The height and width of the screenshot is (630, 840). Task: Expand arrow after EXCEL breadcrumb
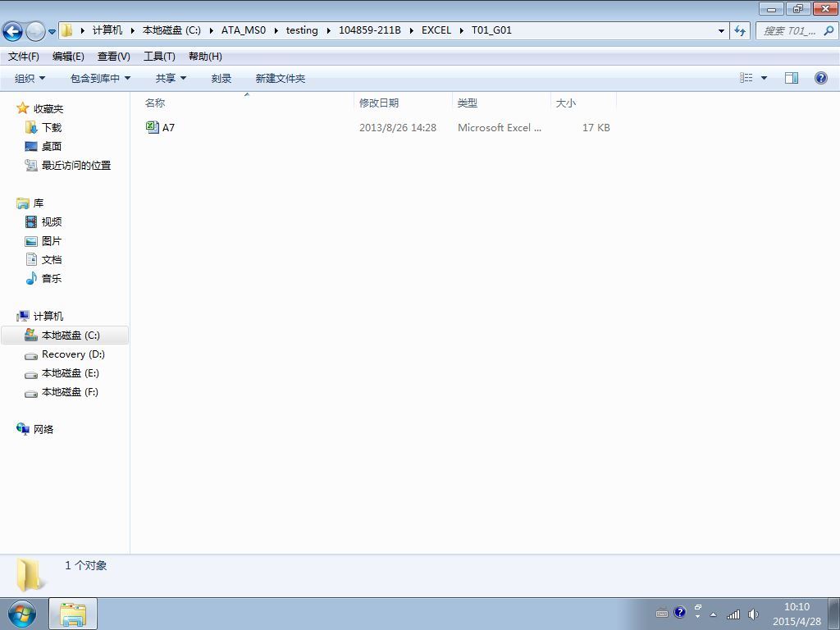461,30
